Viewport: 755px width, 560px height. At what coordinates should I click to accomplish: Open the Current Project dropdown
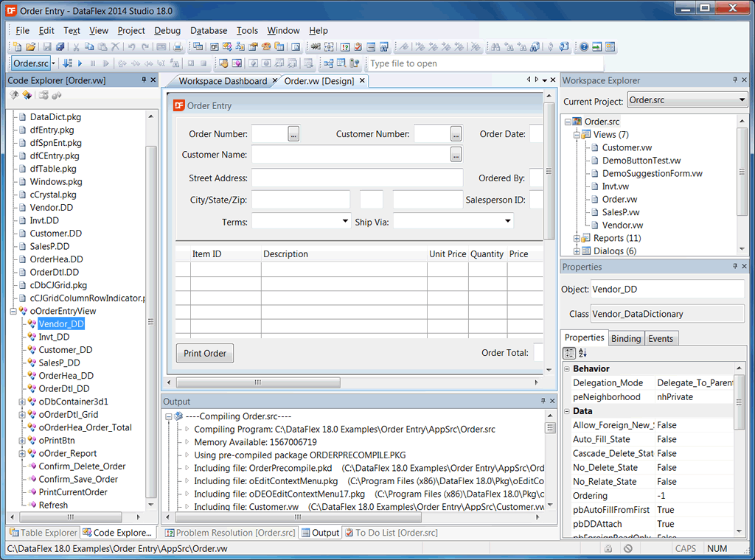coord(742,101)
